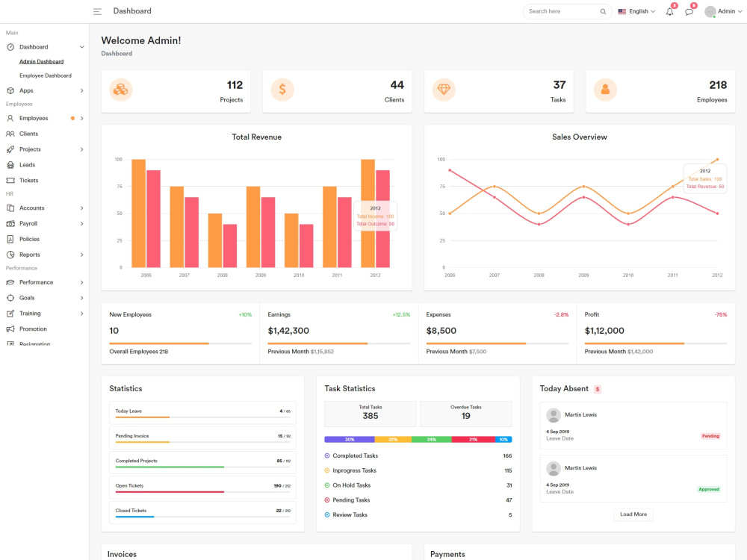
Task: Click the Employees person icon card
Action: [x=606, y=90]
